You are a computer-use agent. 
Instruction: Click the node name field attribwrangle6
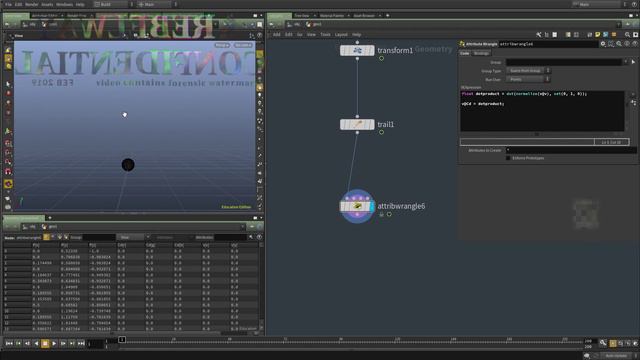pos(549,44)
